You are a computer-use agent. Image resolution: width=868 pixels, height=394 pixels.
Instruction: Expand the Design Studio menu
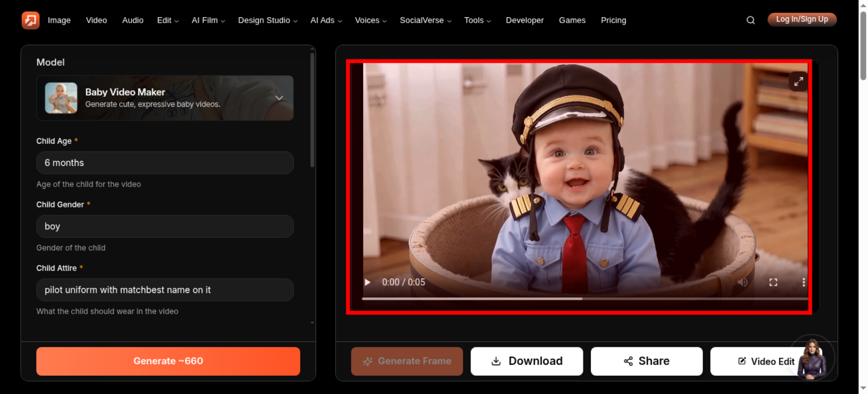click(268, 20)
